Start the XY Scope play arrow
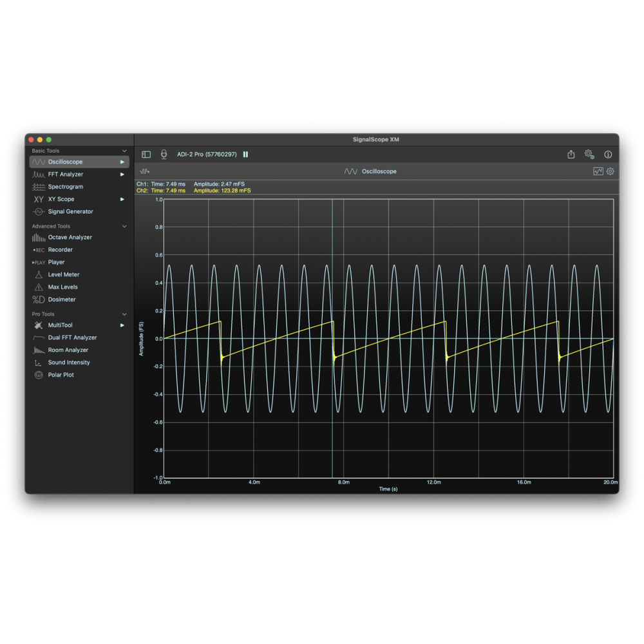 122,200
